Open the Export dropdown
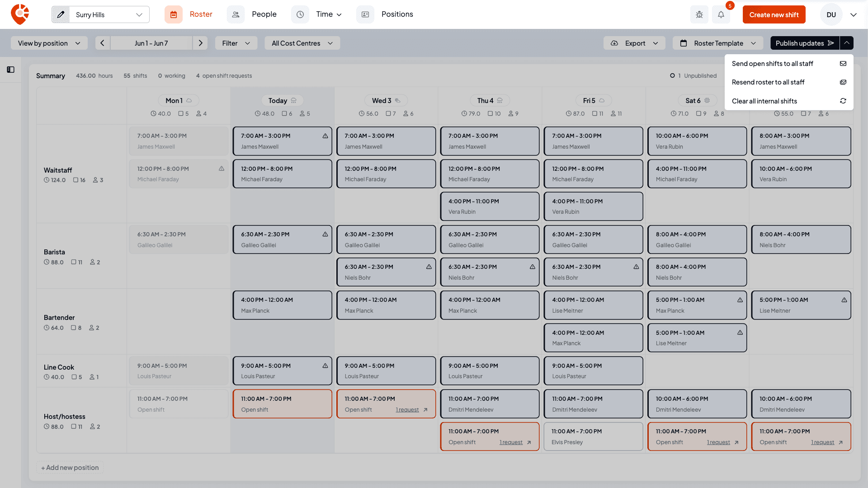 coord(634,43)
